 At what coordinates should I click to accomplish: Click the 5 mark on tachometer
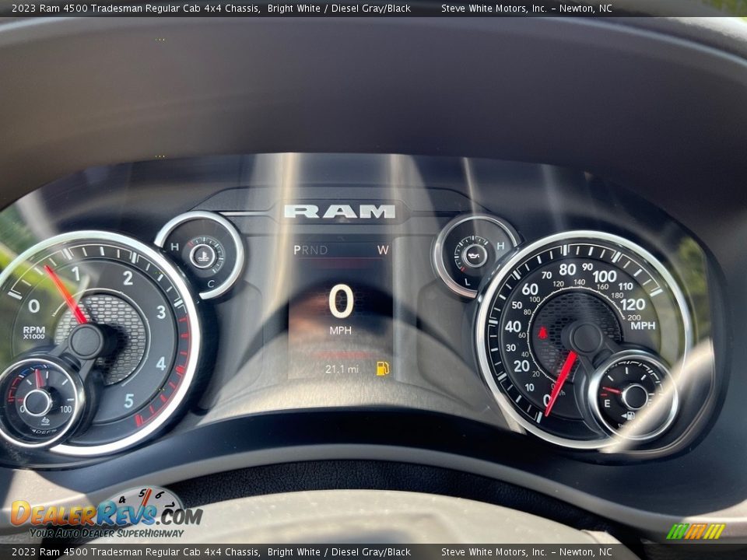pos(128,401)
